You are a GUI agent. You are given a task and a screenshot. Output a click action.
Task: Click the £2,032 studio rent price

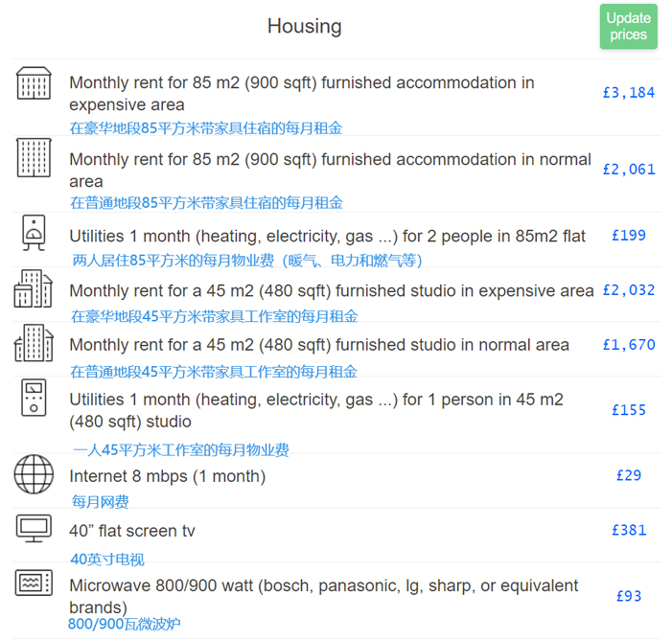(629, 290)
